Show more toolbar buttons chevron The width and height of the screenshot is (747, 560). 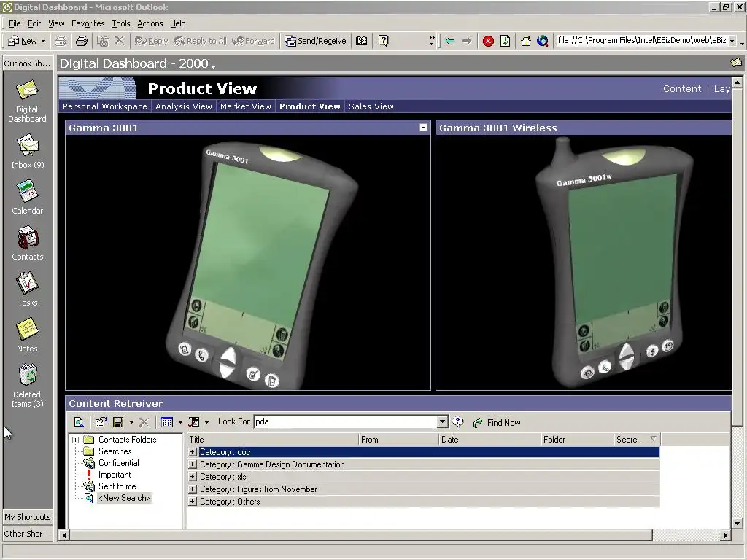point(432,40)
